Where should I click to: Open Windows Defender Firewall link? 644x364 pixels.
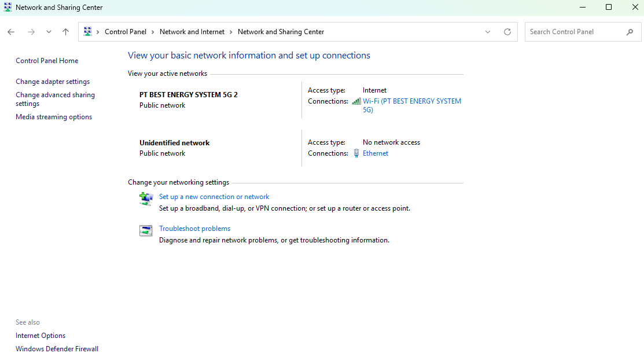coord(57,349)
